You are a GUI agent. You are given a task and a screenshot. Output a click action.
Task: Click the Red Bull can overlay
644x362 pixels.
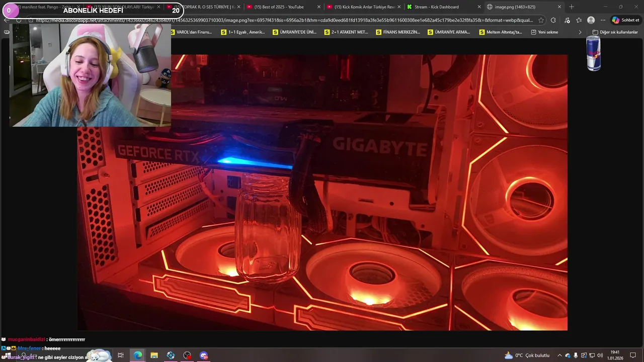click(594, 53)
